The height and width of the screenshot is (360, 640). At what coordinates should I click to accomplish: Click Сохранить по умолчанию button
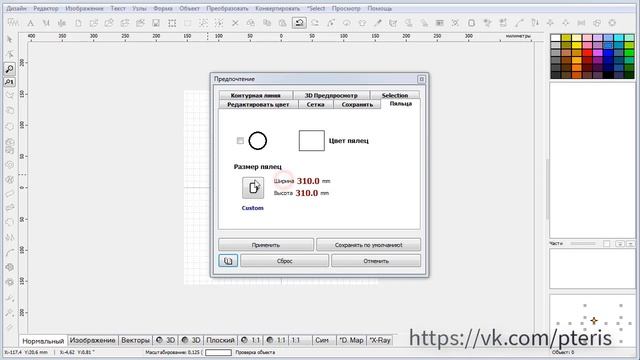pyautogui.click(x=369, y=245)
